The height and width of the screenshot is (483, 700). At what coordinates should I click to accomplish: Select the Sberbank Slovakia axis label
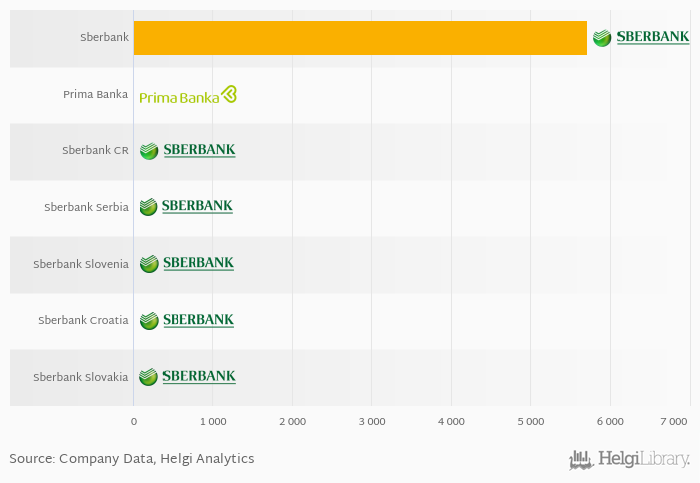pyautogui.click(x=81, y=377)
